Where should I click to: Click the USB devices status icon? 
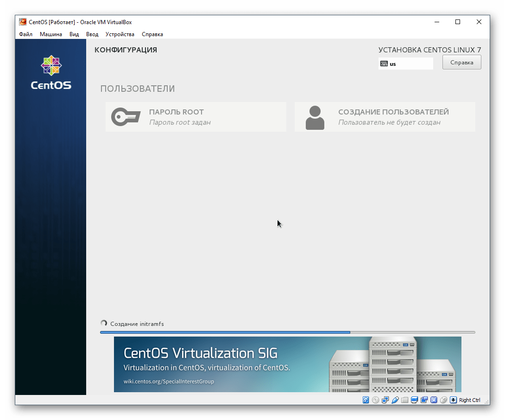396,400
